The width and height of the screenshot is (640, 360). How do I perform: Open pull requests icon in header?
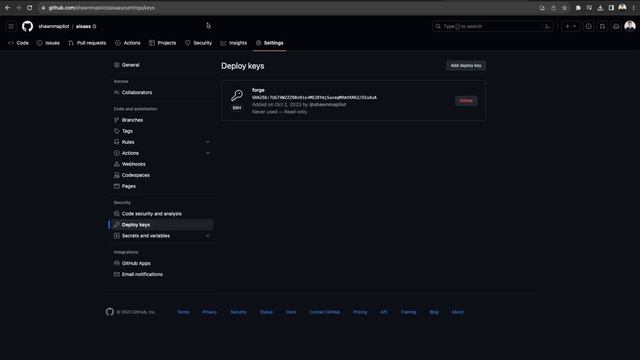(602, 27)
